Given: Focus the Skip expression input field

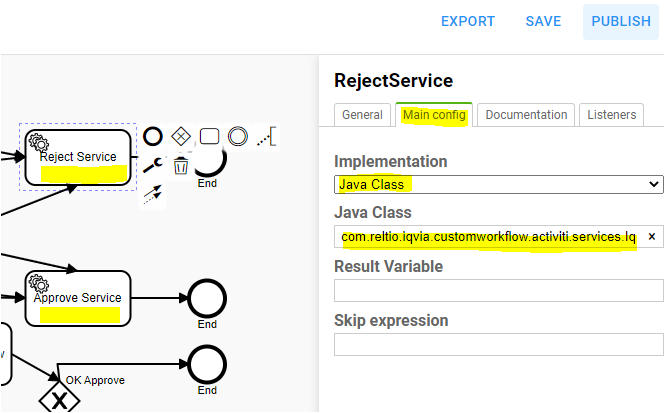Looking at the screenshot, I should click(498, 345).
